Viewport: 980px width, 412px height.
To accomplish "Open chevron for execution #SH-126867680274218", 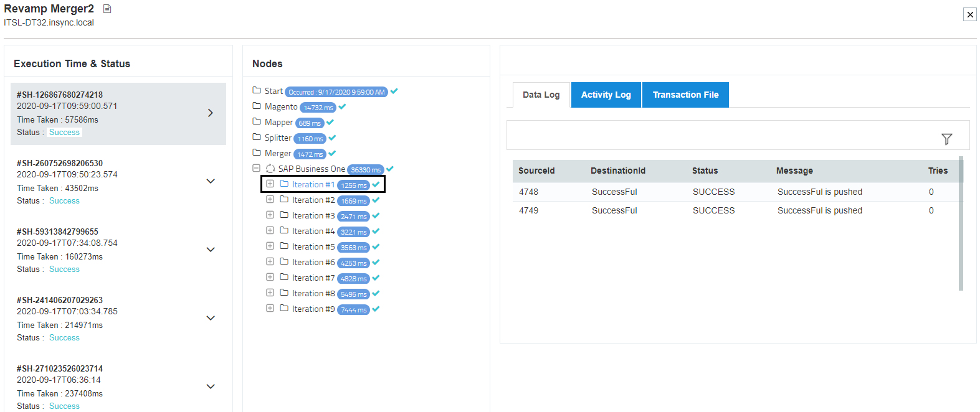I will (211, 113).
